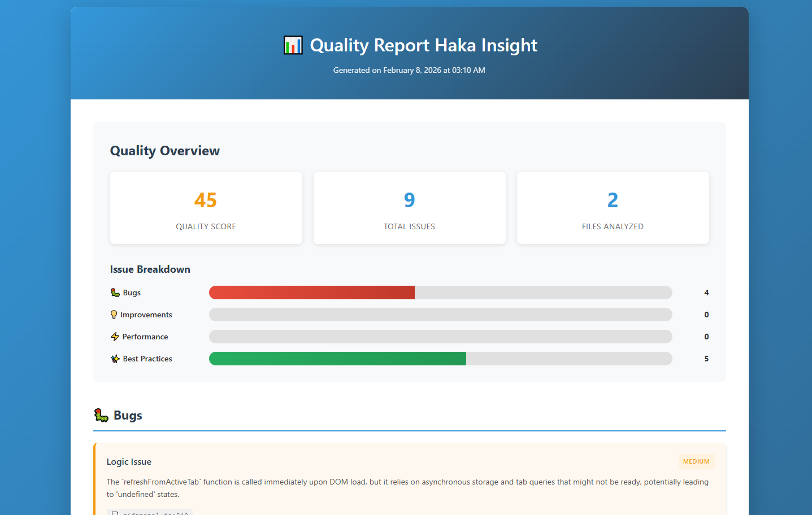
Task: Click the Bugs count value of 4
Action: [706, 292]
